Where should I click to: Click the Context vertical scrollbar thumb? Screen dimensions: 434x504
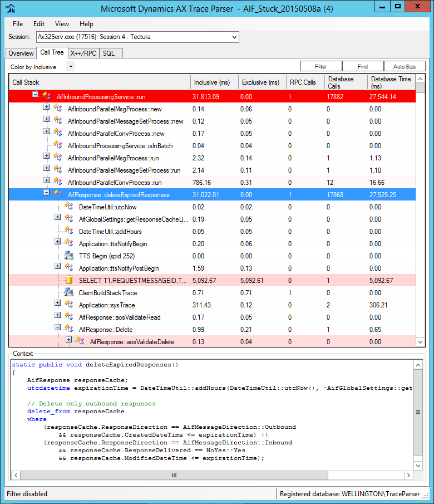(418, 412)
